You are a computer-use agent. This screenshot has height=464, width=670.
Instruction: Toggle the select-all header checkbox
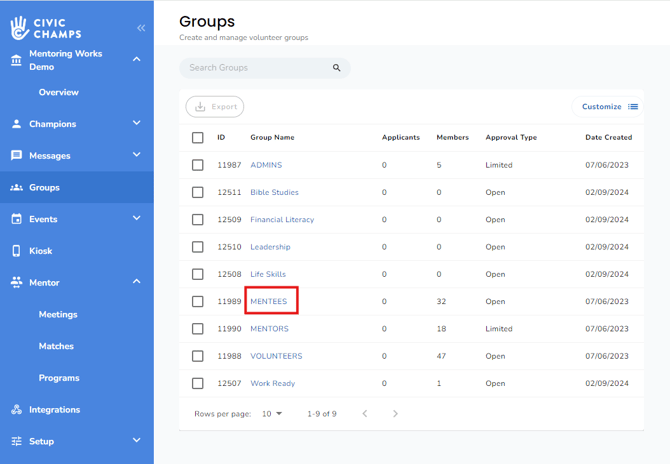pyautogui.click(x=198, y=138)
